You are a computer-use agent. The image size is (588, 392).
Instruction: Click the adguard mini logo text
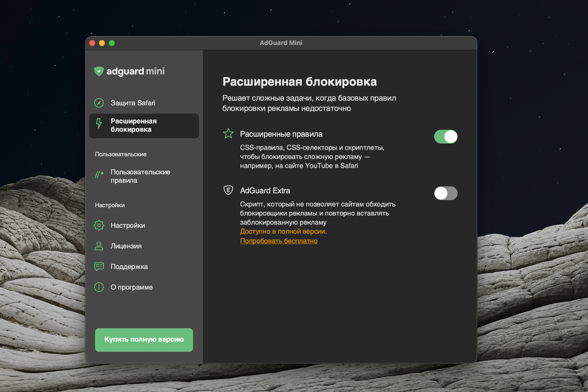(x=136, y=71)
